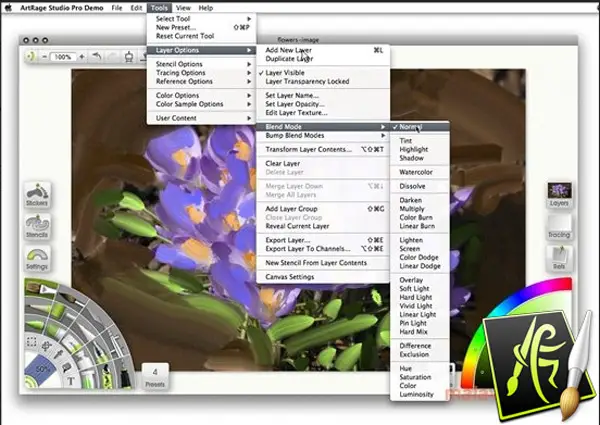The height and width of the screenshot is (425, 600).
Task: Open the File menu
Action: pos(117,8)
